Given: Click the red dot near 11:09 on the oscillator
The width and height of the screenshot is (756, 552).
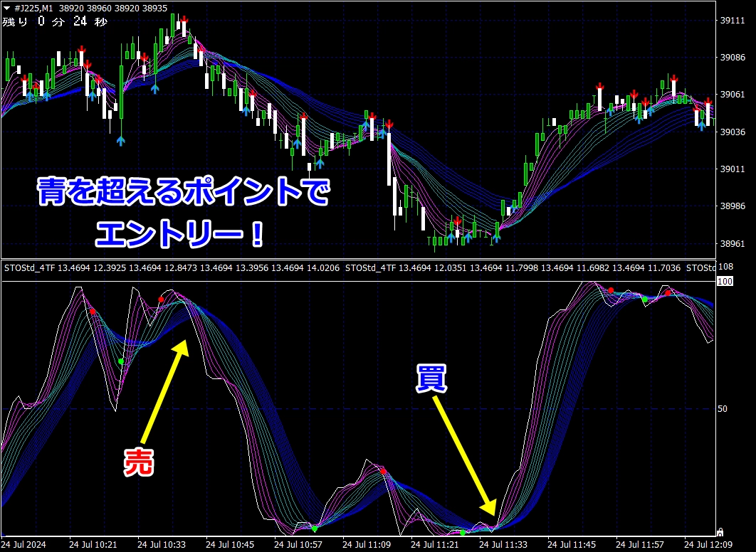Looking at the screenshot, I should coord(383,472).
